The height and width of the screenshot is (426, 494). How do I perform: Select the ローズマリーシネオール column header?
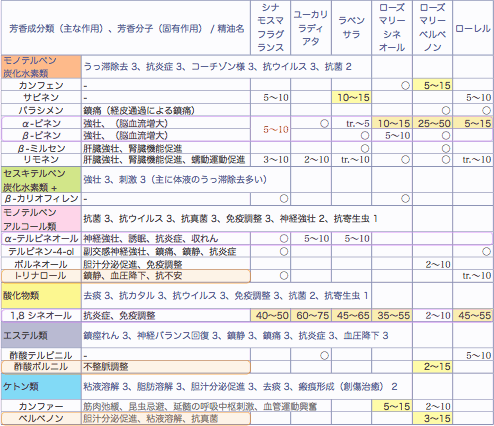coord(392,28)
